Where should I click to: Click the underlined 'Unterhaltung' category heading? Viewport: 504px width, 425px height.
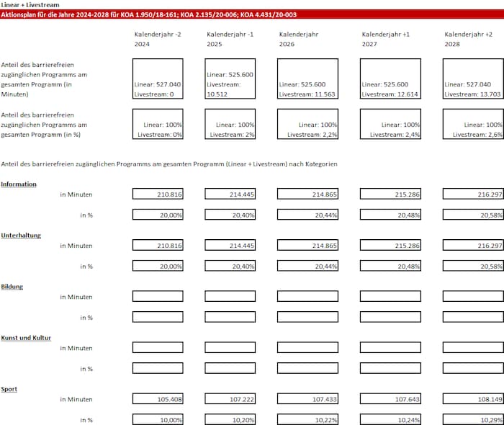21,236
